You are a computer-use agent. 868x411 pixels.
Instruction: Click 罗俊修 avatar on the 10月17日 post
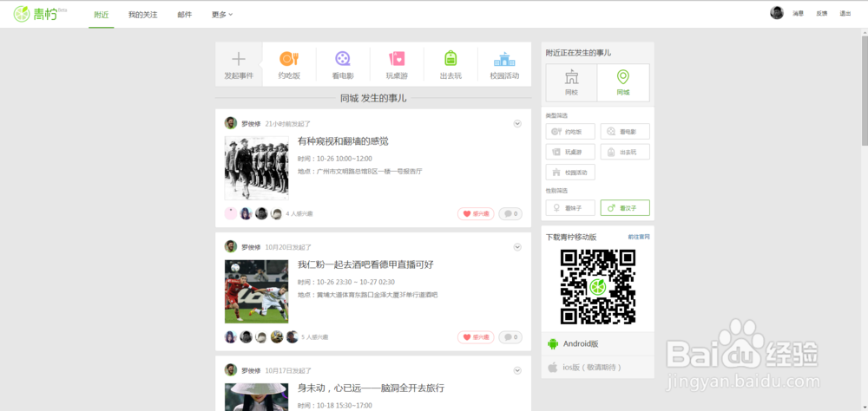(x=230, y=370)
